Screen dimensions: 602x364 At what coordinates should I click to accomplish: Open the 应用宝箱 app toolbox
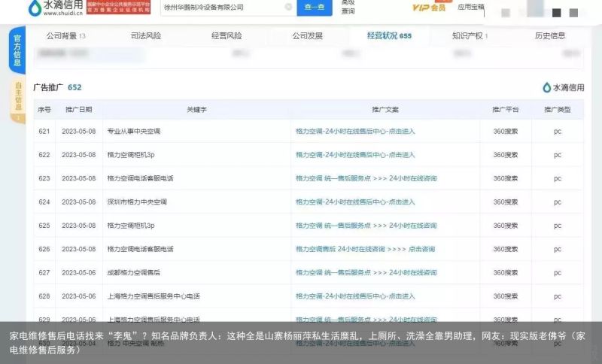click(471, 7)
